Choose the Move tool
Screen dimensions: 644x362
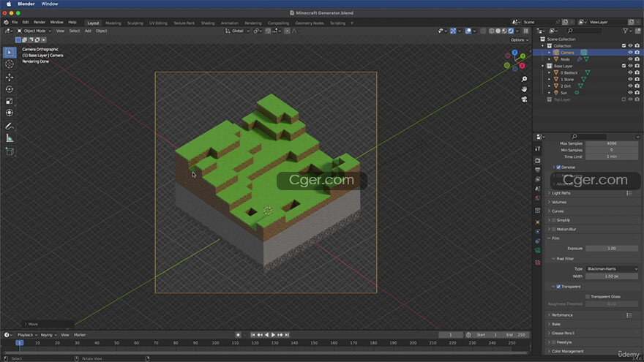click(10, 78)
